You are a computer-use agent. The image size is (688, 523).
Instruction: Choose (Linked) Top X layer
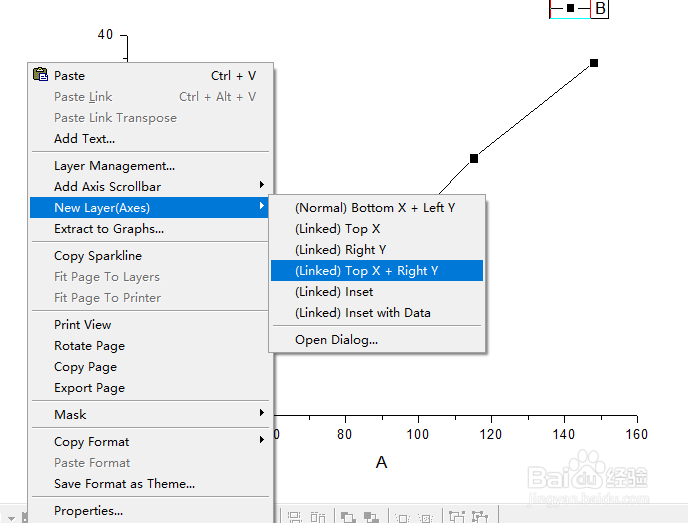[x=377, y=229]
